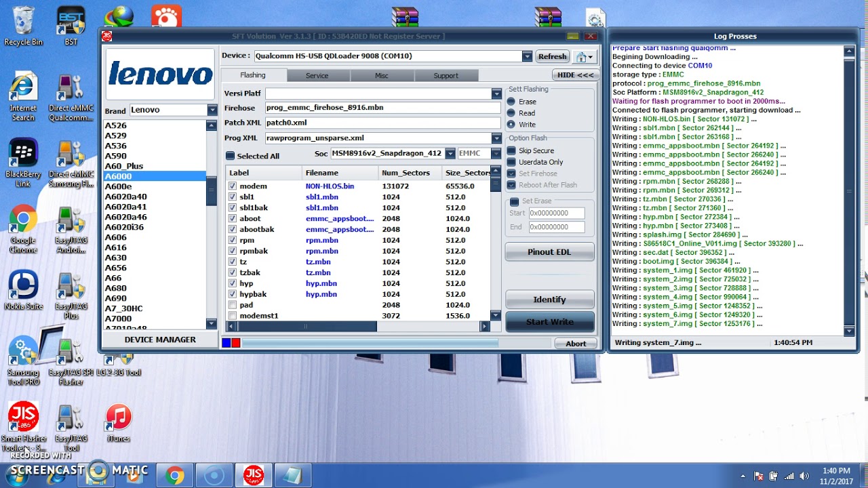The image size is (868, 488).
Task: Enable the Userdata Only option
Action: click(511, 162)
